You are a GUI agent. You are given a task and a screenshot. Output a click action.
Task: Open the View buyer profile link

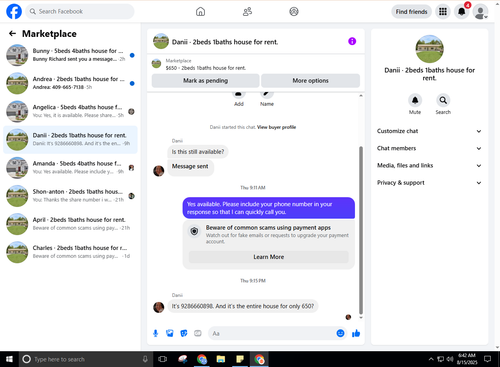276,127
